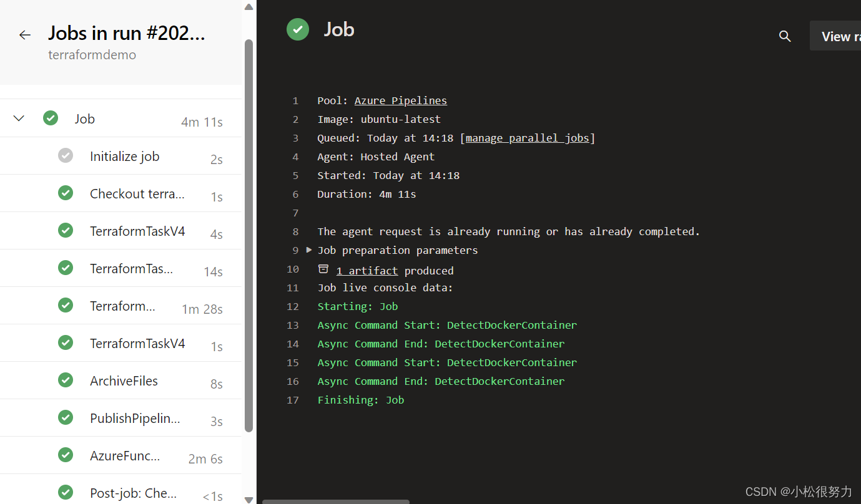Click the green check icon for Checkout terra...
The image size is (861, 504).
click(66, 193)
